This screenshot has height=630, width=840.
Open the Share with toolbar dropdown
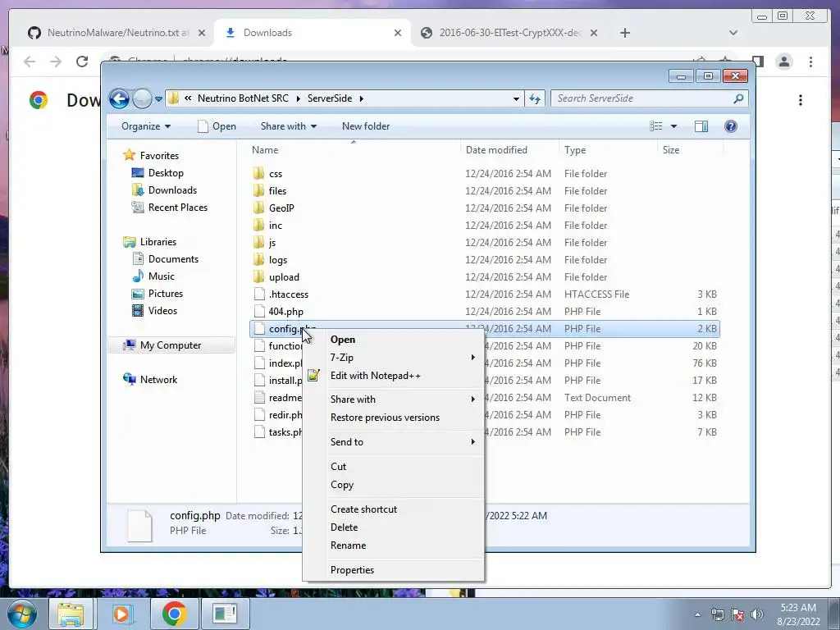pos(288,126)
